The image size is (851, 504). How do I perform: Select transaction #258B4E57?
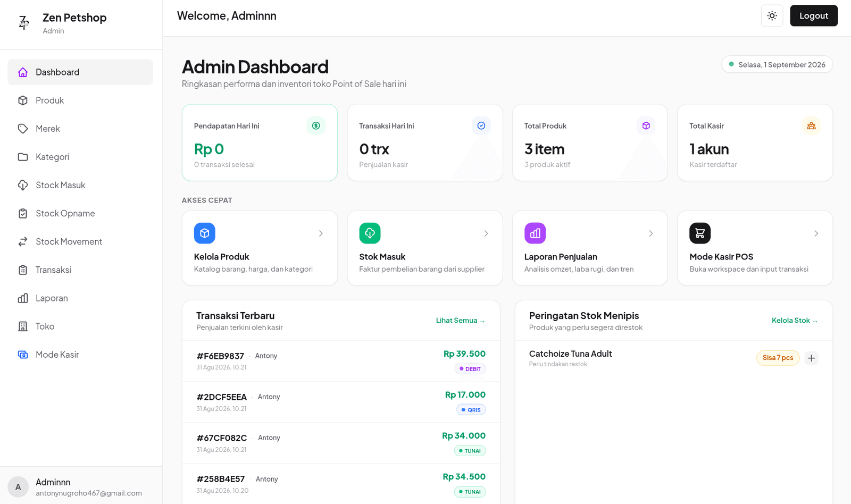(221, 479)
